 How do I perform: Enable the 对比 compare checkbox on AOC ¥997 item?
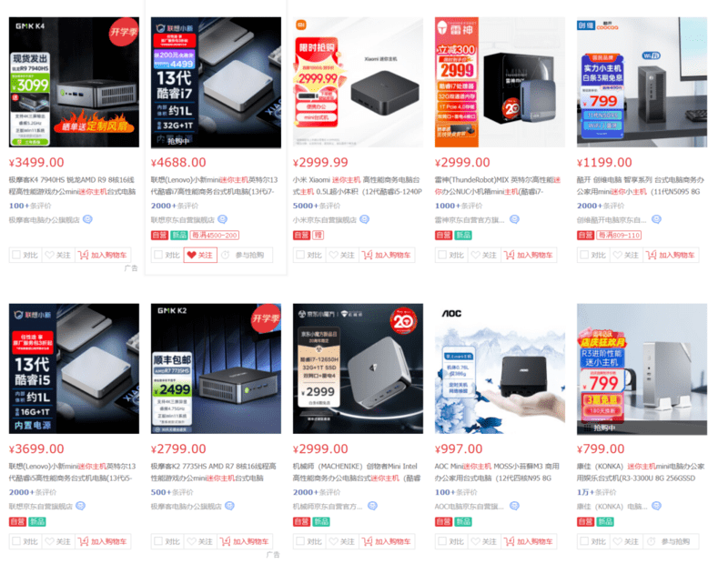[442, 541]
